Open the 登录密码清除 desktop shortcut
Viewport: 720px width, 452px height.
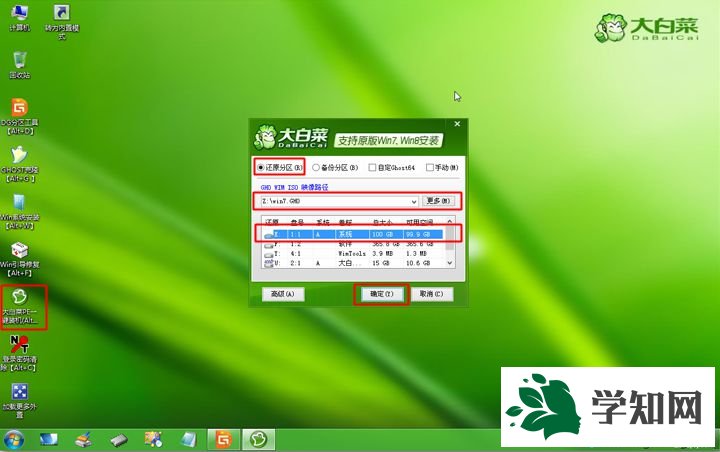point(20,346)
